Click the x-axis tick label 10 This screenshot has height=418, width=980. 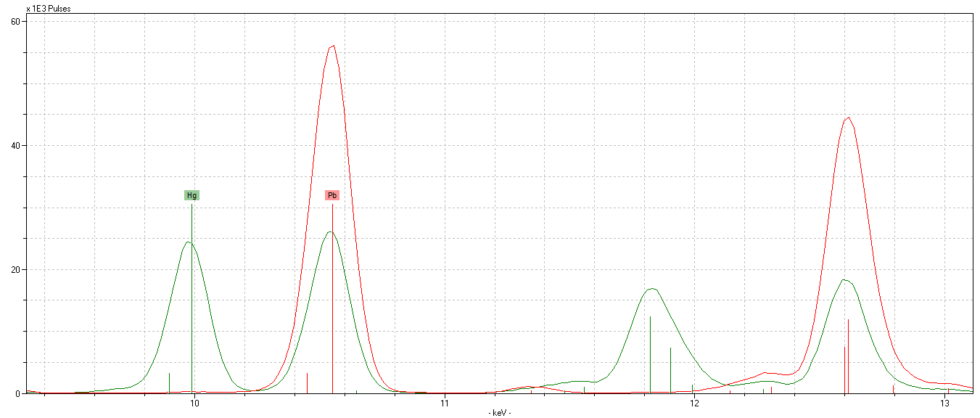[194, 402]
